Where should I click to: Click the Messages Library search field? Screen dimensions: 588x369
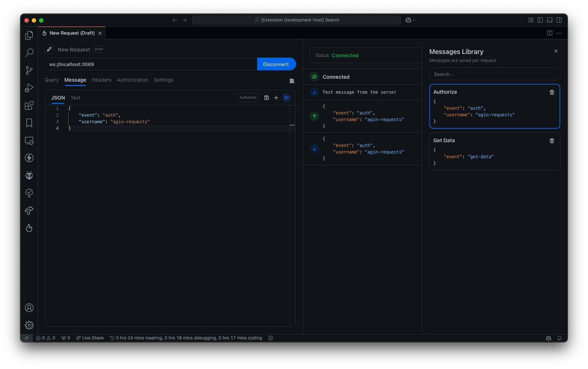click(495, 74)
